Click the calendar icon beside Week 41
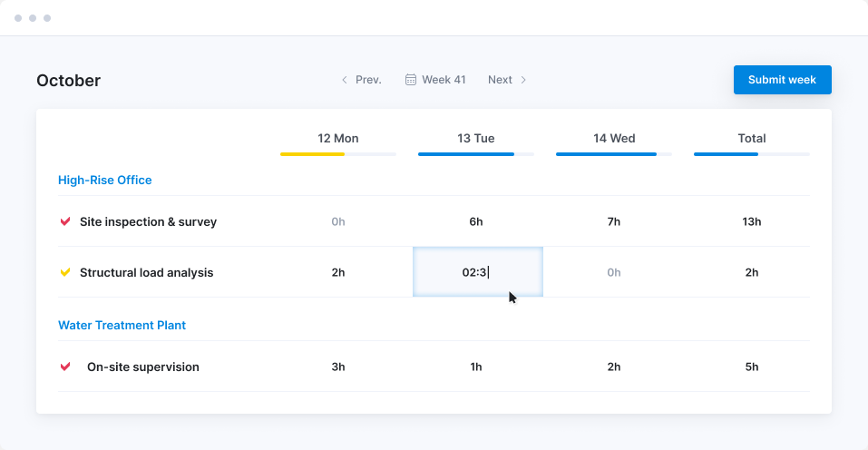Image resolution: width=868 pixels, height=450 pixels. pos(410,80)
